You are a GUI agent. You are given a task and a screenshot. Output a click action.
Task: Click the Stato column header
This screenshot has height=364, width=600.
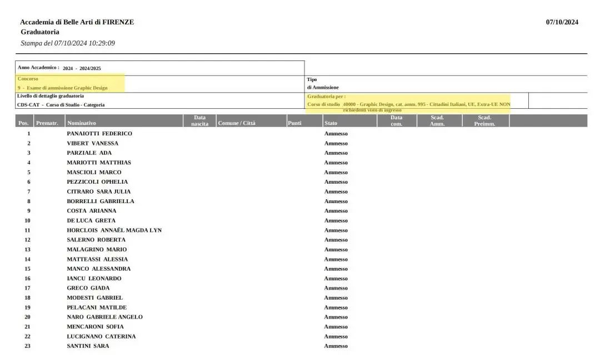(331, 123)
